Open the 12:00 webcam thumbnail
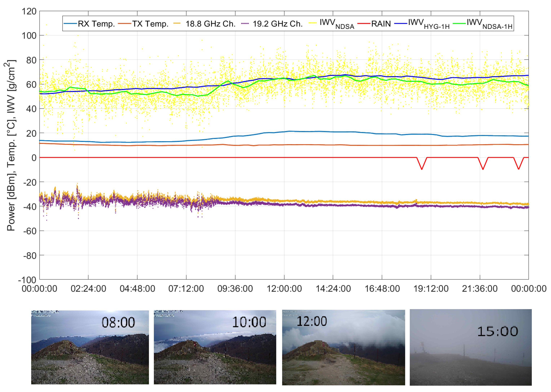Screen dimensions: 551x392 [343, 347]
